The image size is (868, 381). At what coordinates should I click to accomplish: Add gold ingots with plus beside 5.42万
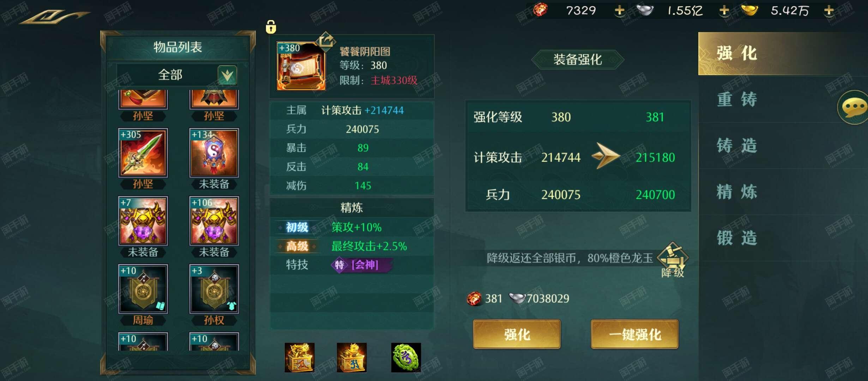pos(829,11)
